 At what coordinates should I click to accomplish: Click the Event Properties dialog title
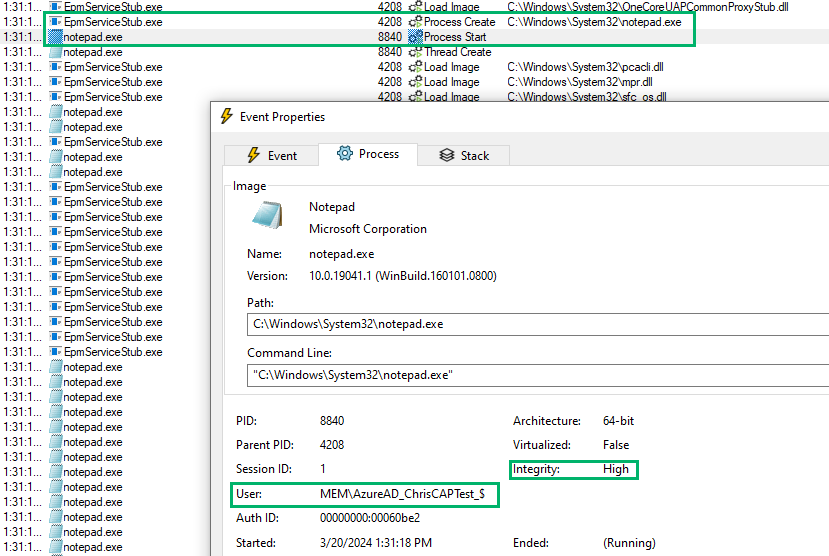282,117
